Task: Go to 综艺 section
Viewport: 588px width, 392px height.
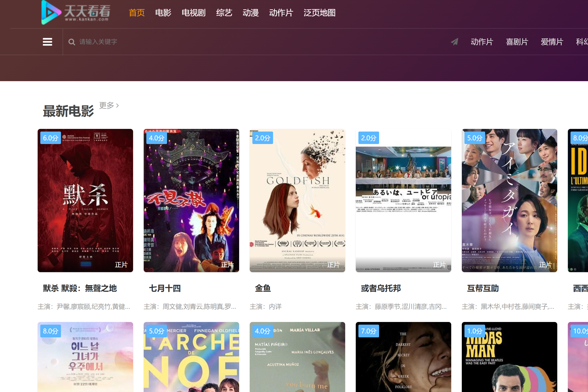Action: 224,13
